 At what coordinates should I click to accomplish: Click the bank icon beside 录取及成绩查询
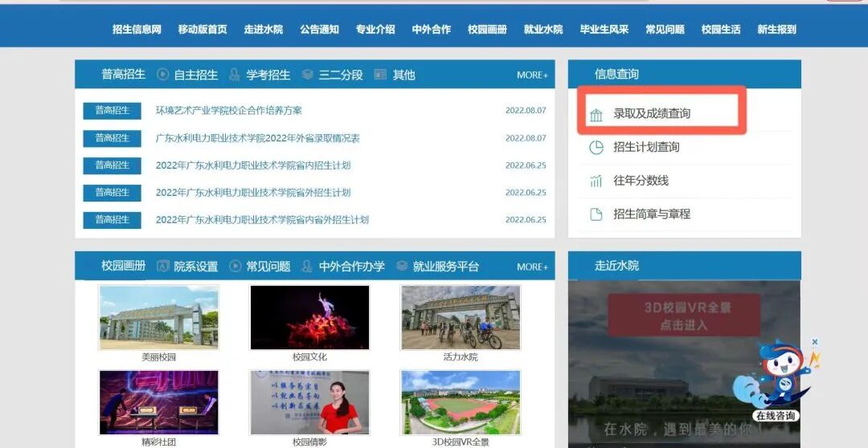coord(596,115)
